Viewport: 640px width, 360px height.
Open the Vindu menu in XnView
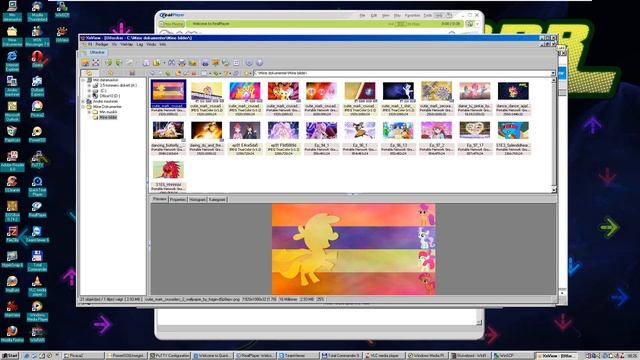(x=151, y=44)
